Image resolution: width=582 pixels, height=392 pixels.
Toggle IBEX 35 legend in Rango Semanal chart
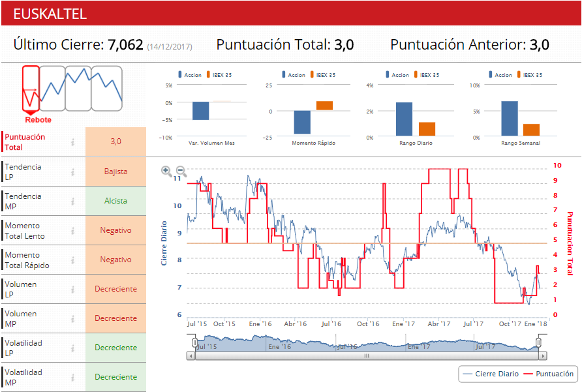click(x=530, y=75)
